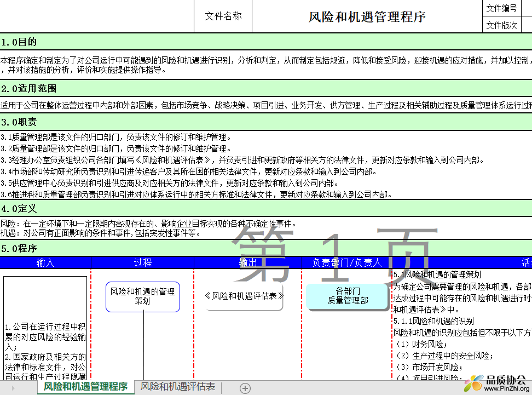This screenshot has height=395, width=532.
Task: Click the 5.1风险和机遇的管理策划 text
Action: pos(437,274)
